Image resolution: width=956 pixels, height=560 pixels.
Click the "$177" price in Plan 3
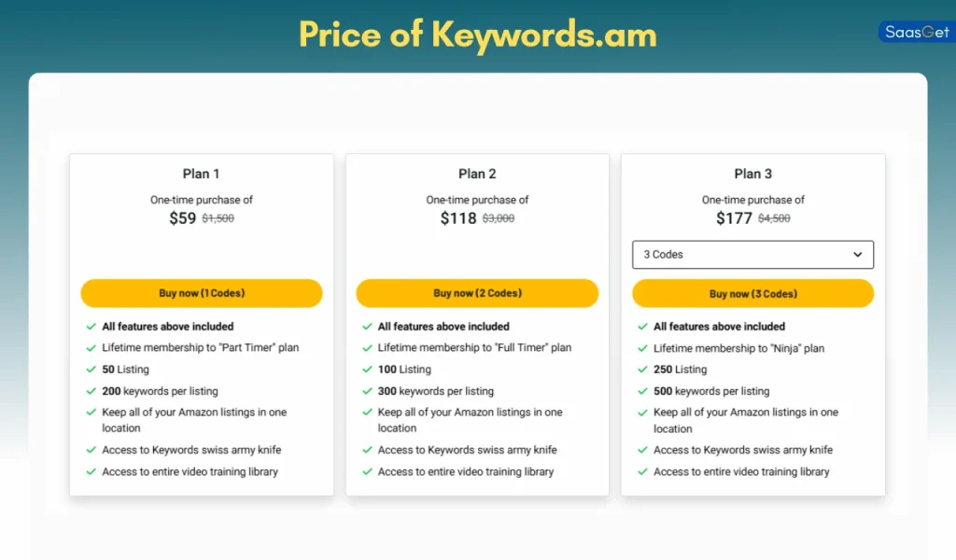(x=734, y=217)
